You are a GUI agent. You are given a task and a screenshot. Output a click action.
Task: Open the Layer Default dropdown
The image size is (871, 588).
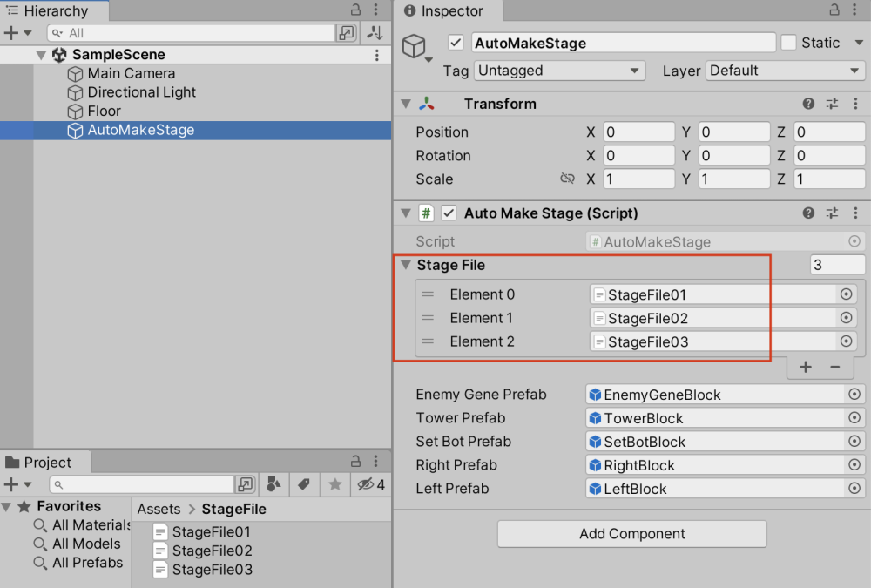[783, 71]
